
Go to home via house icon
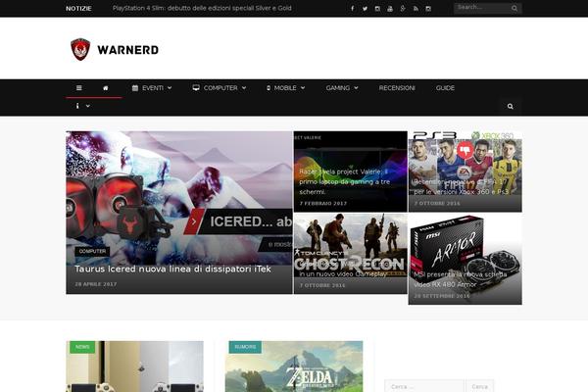pos(106,88)
